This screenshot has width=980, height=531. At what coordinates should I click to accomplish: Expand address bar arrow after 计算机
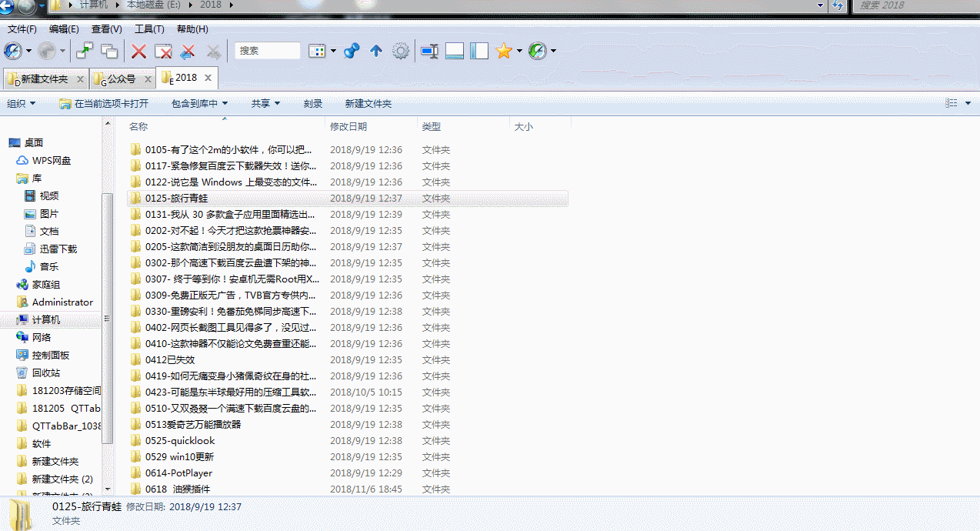pos(117,5)
